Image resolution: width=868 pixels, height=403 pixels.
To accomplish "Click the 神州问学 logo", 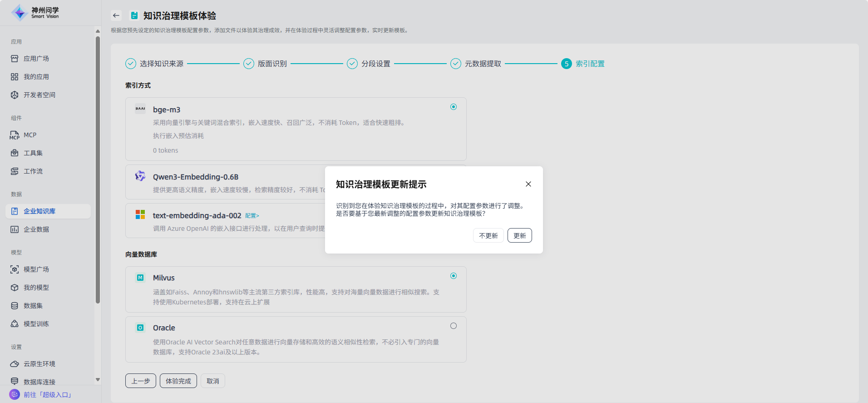I will [35, 13].
